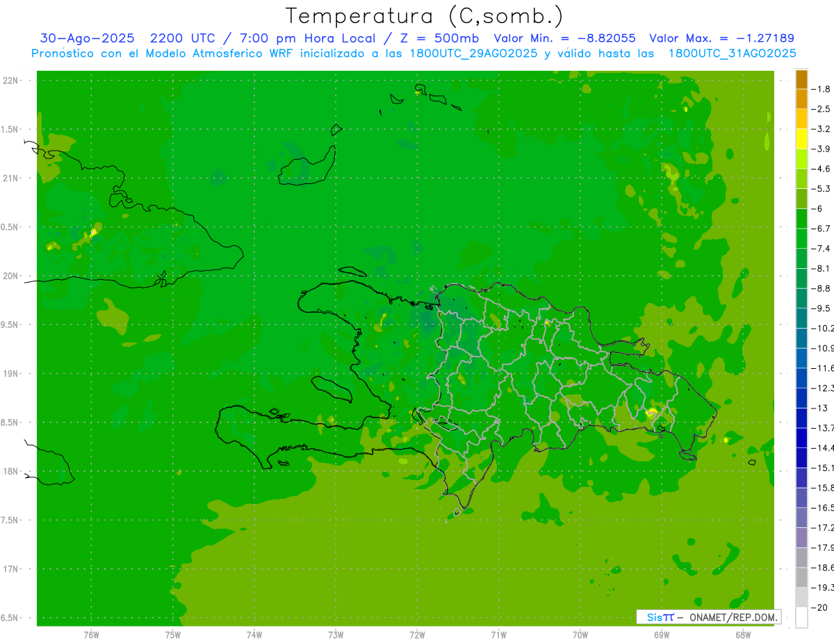The height and width of the screenshot is (644, 834).
Task: Click the longitude label "76W"
Action: click(91, 635)
